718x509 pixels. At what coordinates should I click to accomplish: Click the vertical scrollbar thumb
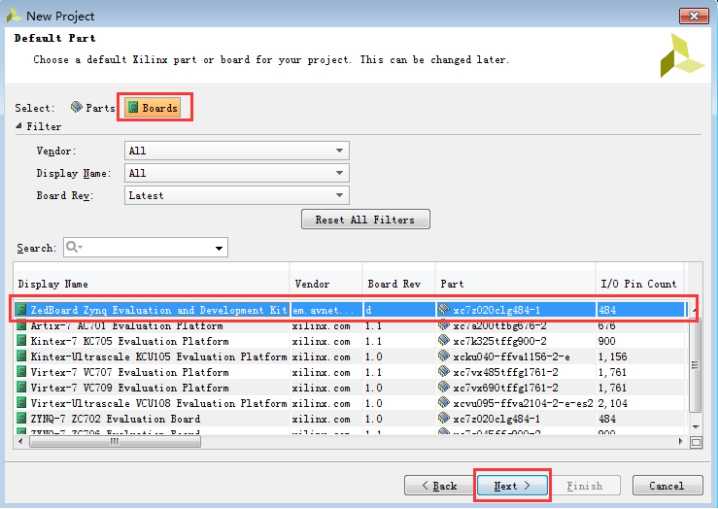(696, 364)
